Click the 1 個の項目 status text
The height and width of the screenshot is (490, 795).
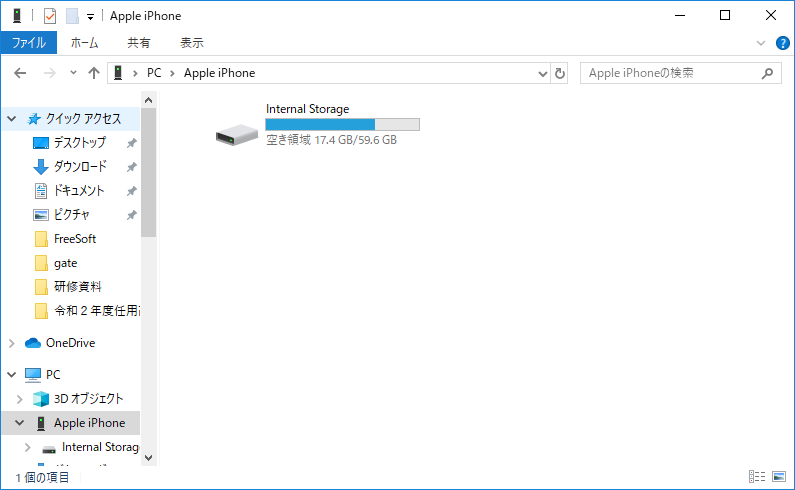pos(42,477)
